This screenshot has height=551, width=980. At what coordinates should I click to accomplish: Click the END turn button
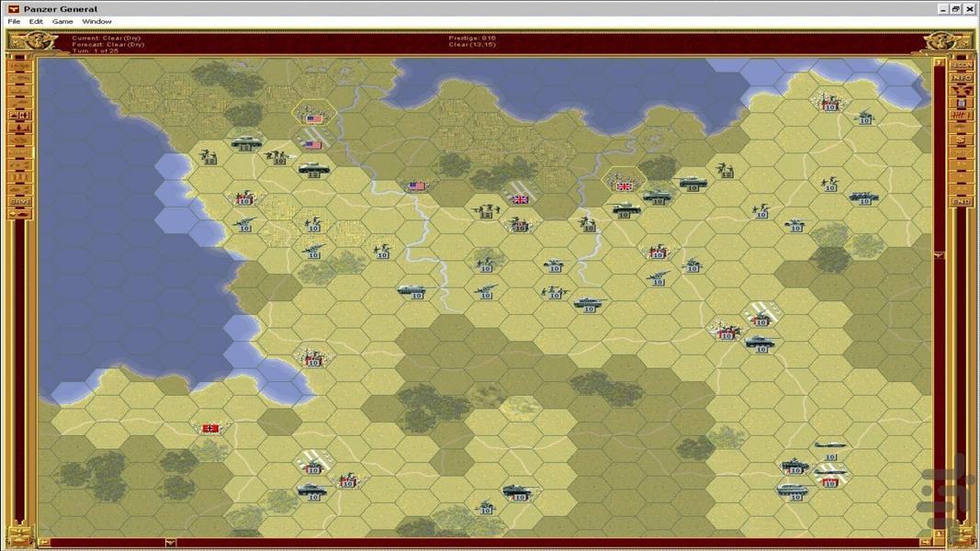[961, 201]
